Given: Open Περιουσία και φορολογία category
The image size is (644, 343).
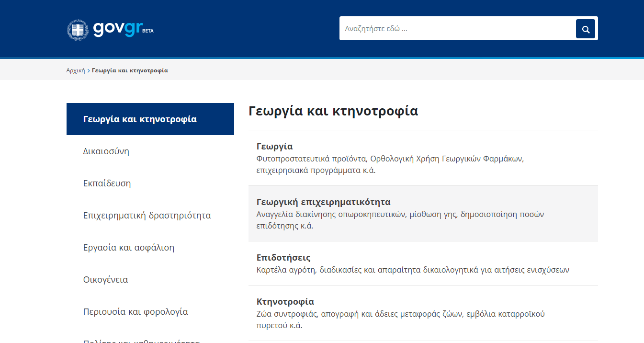Looking at the screenshot, I should [x=136, y=312].
